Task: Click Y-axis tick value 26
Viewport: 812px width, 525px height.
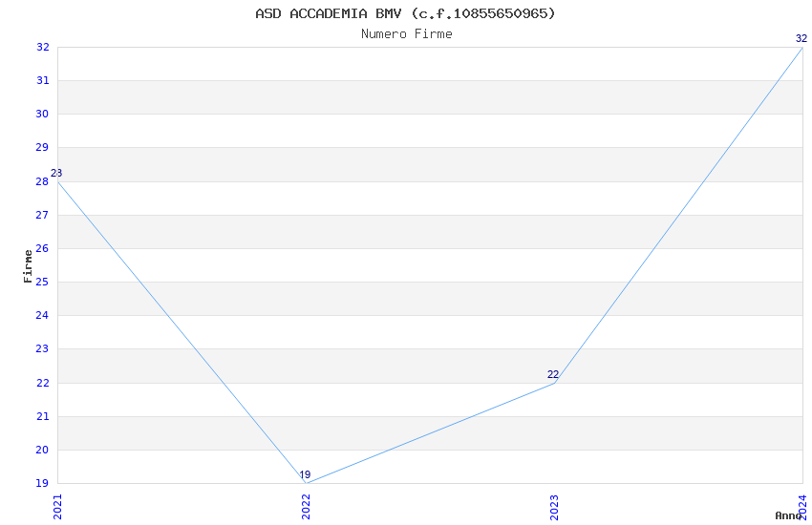Action: coord(42,249)
